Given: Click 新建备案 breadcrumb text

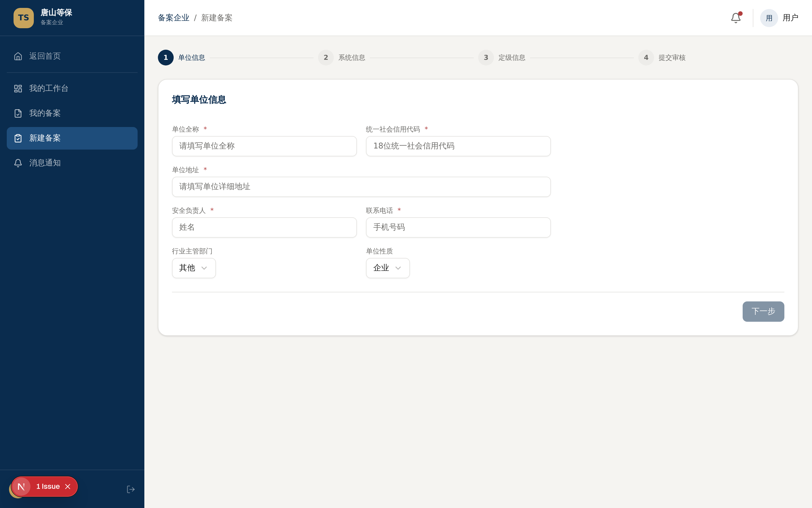Looking at the screenshot, I should [x=217, y=18].
